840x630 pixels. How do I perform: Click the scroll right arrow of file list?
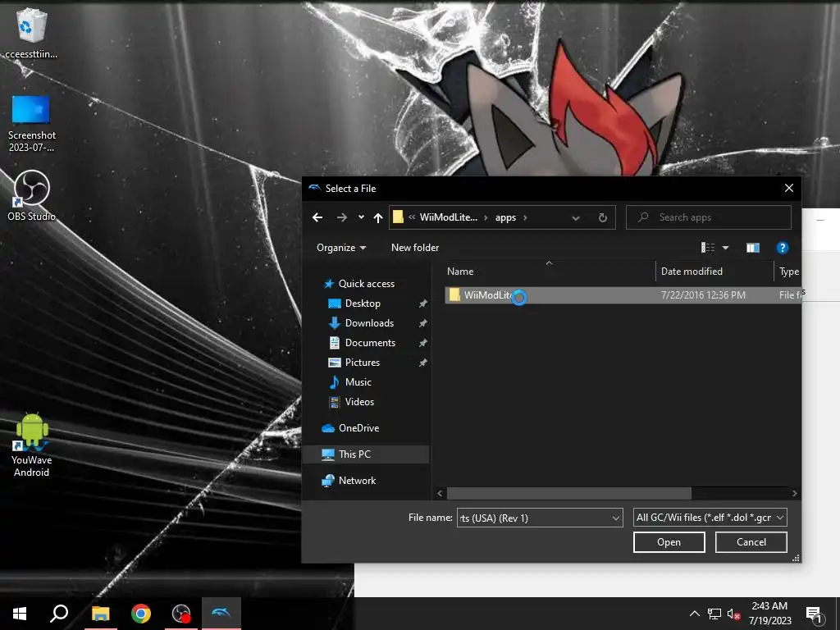(x=794, y=493)
